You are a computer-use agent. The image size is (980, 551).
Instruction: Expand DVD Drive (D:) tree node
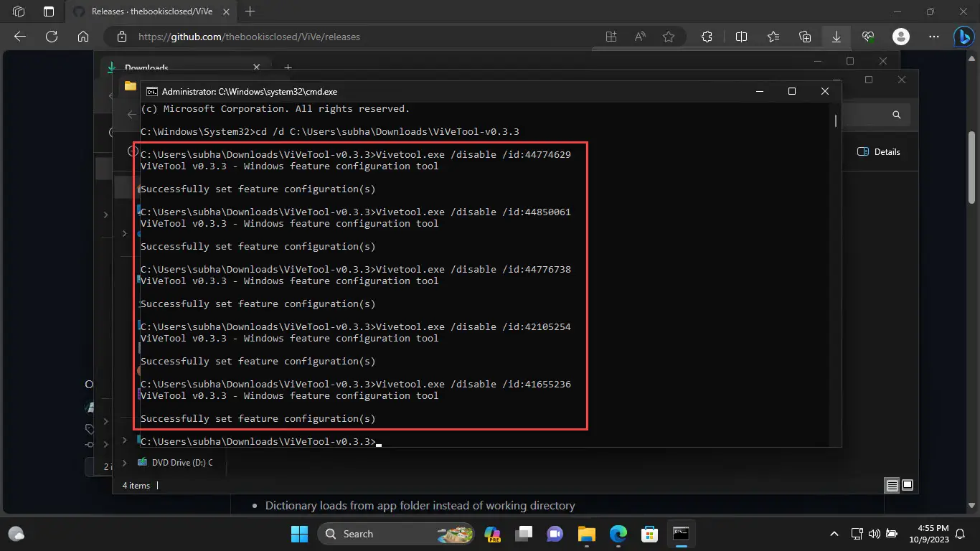coord(125,463)
